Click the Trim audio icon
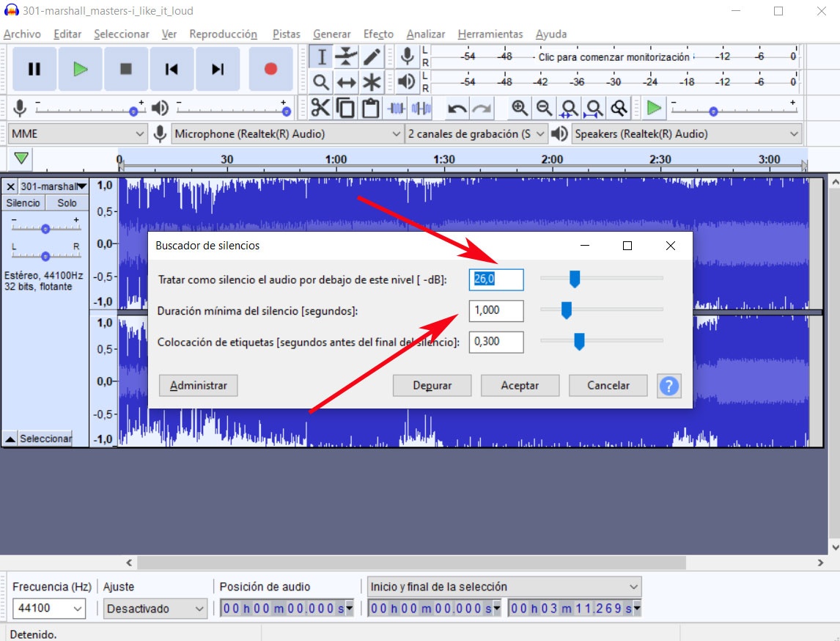 (397, 109)
